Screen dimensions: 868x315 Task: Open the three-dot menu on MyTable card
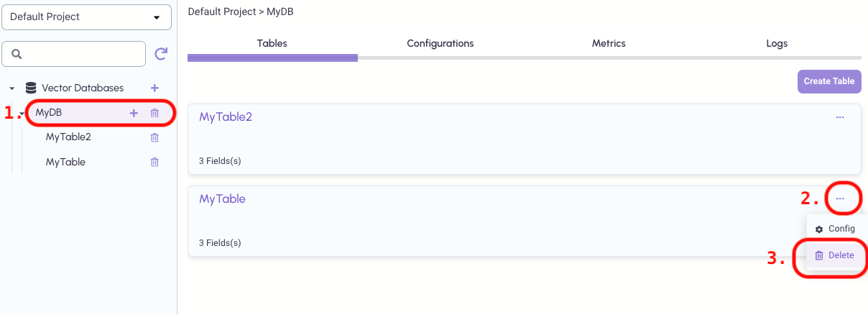point(840,198)
